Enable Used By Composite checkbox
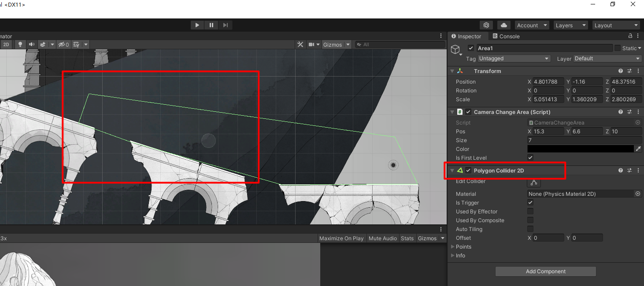 [530, 220]
